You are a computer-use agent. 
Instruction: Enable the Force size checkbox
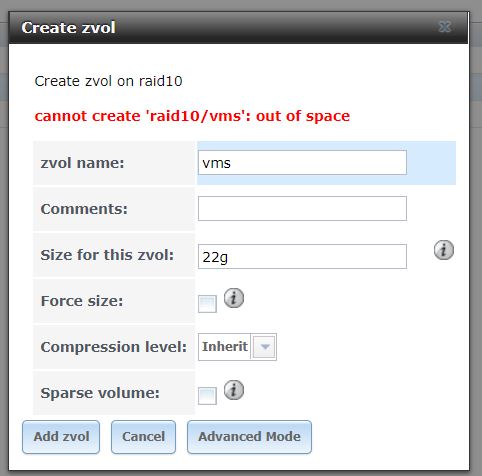[x=207, y=304]
